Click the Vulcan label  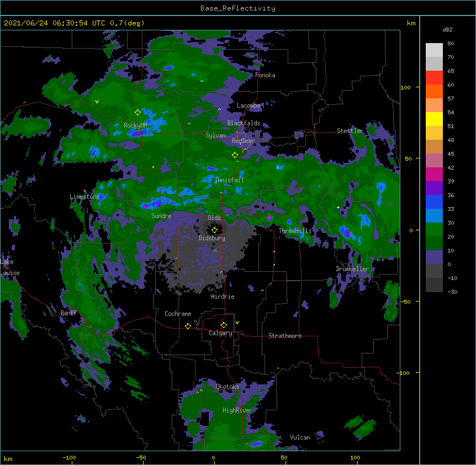pos(300,437)
